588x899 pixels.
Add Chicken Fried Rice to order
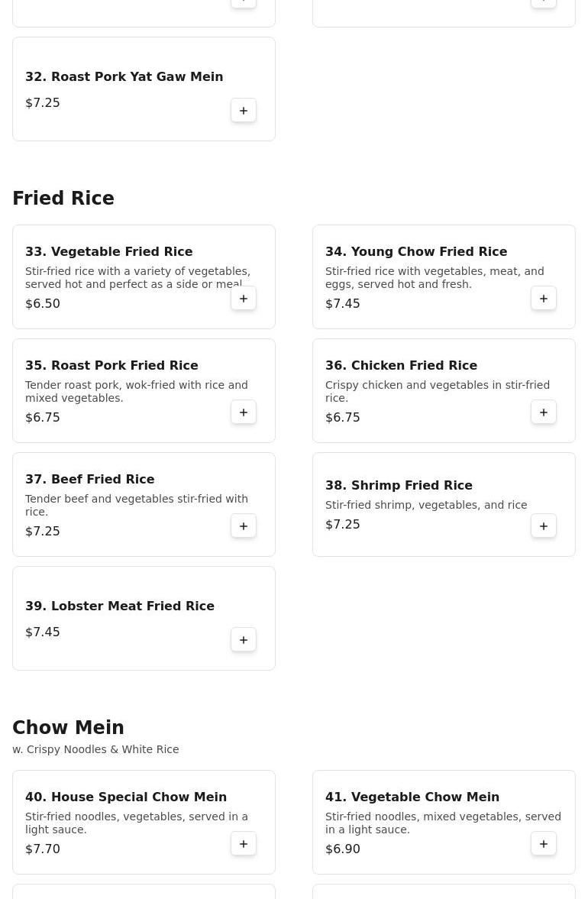pos(544,412)
